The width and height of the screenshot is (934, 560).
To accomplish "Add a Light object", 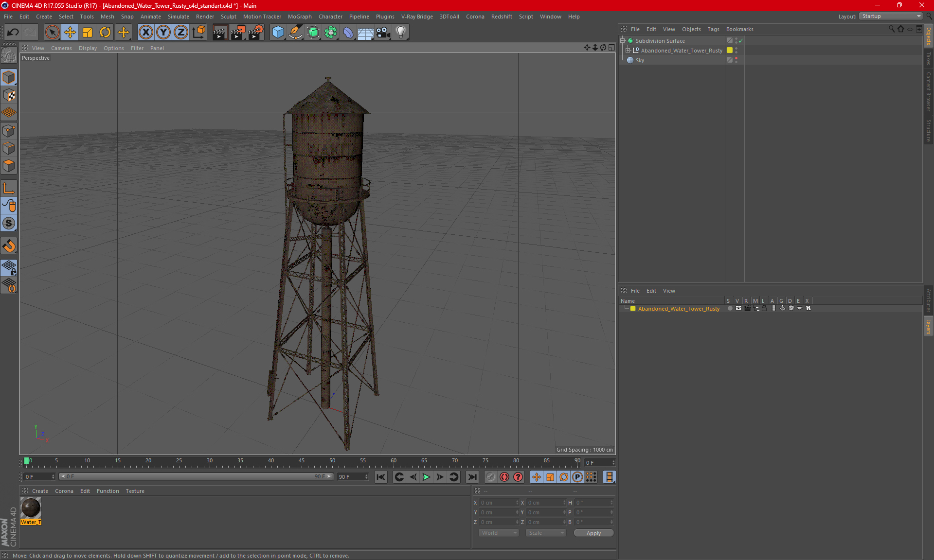I will tap(401, 33).
